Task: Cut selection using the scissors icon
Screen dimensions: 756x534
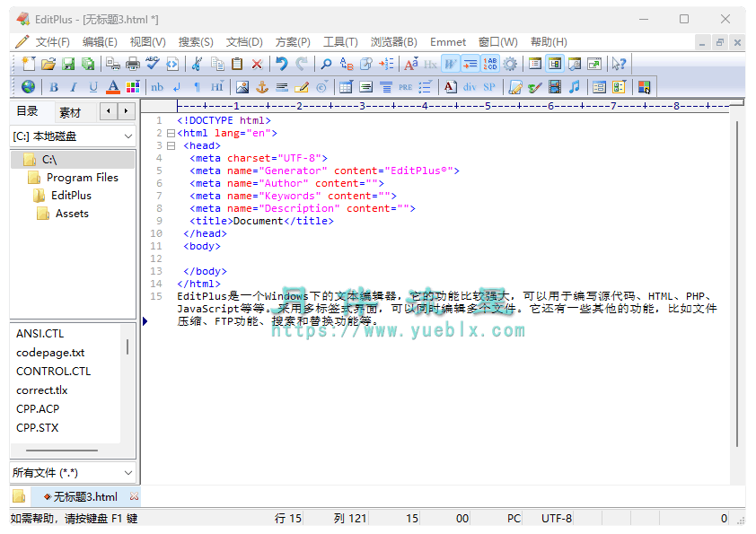Action: 197,64
